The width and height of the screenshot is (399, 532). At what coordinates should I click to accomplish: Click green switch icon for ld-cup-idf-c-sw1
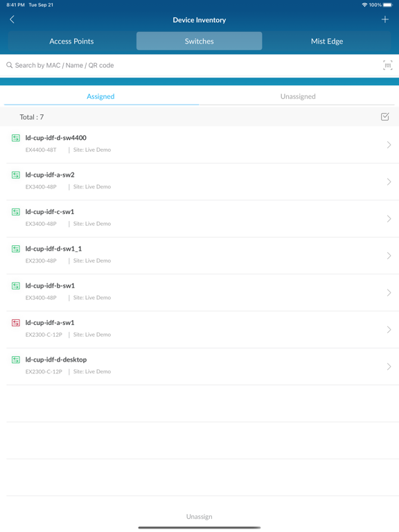pyautogui.click(x=16, y=212)
